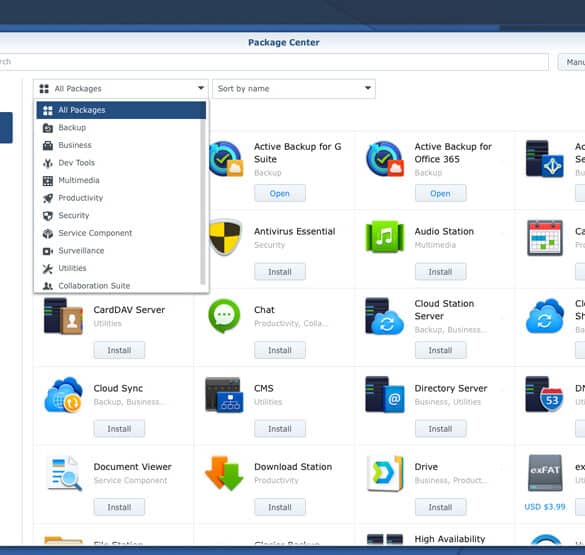Open the Sort by name dropdown

tap(294, 89)
